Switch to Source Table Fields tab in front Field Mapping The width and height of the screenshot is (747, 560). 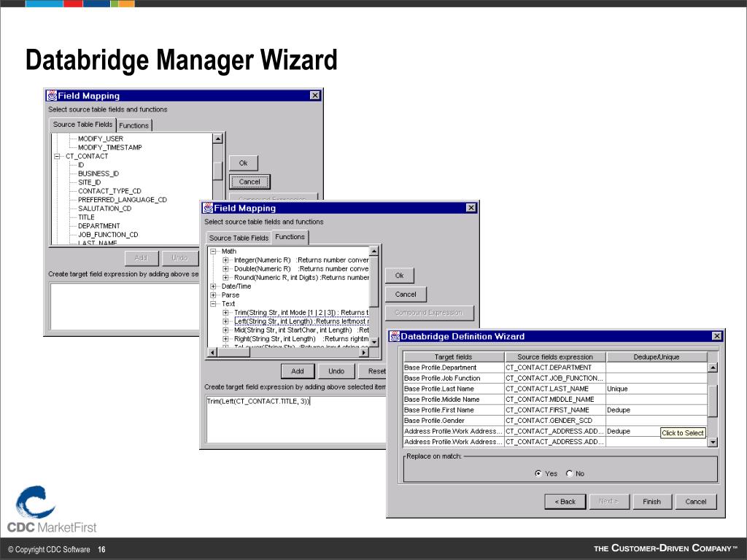(x=239, y=238)
